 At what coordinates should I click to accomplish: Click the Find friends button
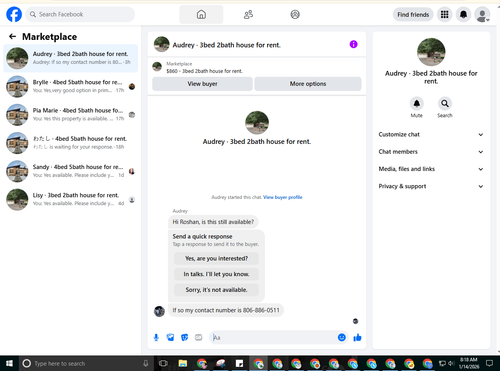[x=413, y=14]
